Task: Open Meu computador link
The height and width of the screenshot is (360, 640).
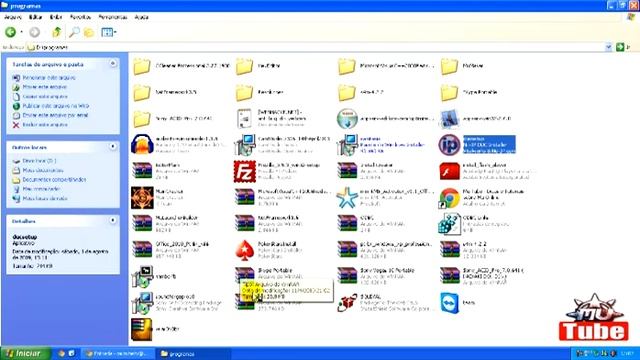Action: tap(41, 189)
